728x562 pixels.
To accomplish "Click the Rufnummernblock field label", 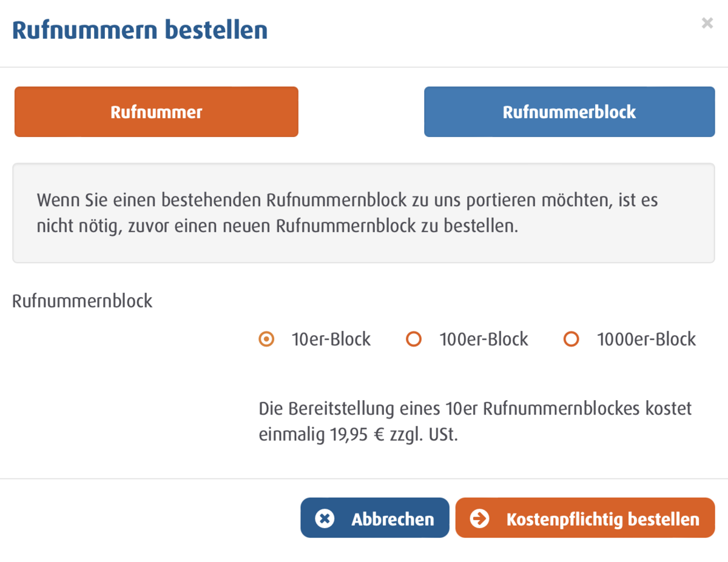I will click(83, 301).
